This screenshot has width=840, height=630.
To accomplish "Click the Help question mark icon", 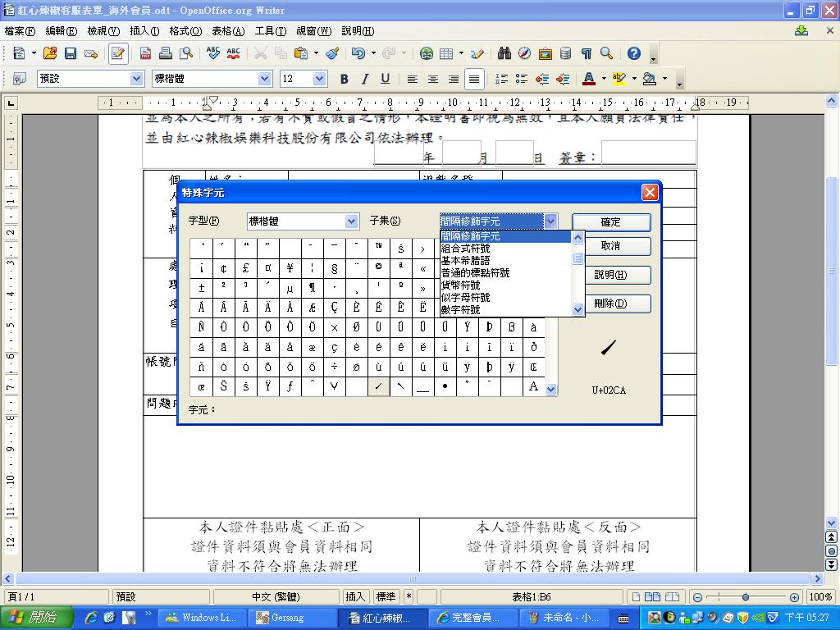I will pos(633,53).
